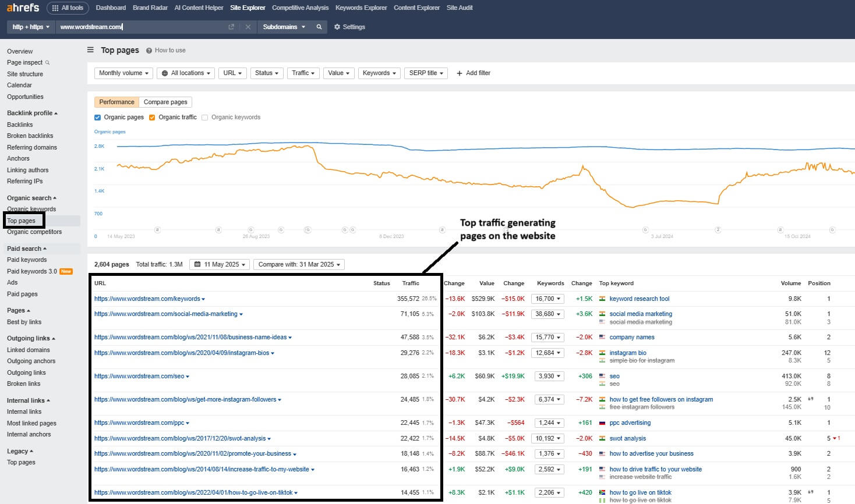Collapse the Legacy section
855x504 pixels.
point(20,451)
